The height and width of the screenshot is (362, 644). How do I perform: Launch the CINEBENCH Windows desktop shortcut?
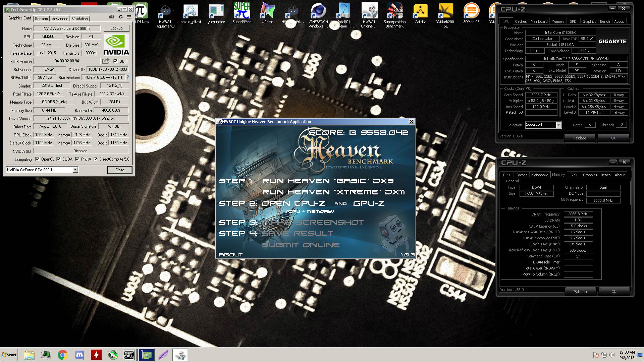pyautogui.click(x=318, y=15)
